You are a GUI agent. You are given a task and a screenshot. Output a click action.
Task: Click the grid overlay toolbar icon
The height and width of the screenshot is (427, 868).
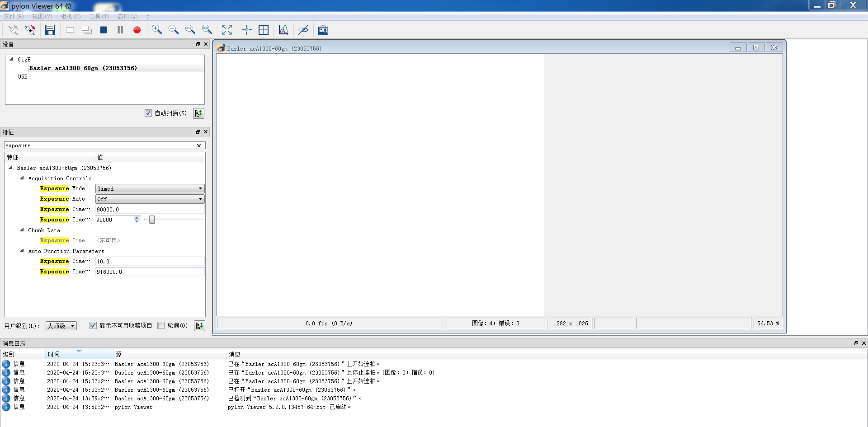click(x=264, y=30)
